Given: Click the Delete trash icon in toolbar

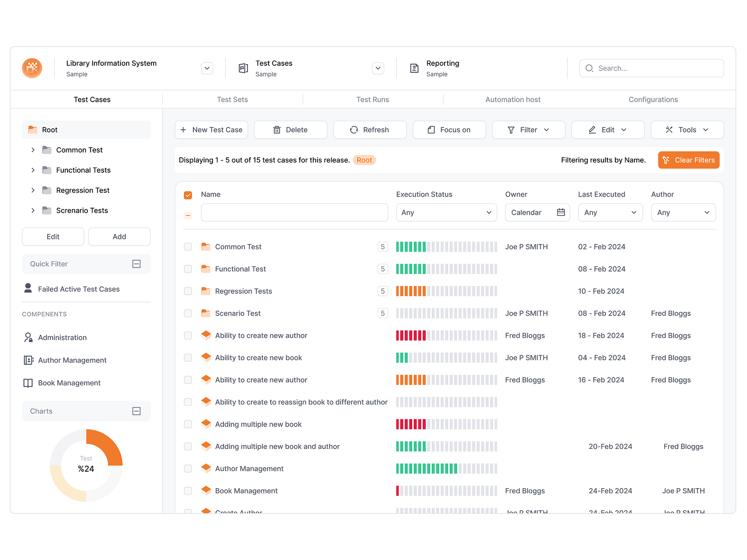Looking at the screenshot, I should [x=277, y=130].
